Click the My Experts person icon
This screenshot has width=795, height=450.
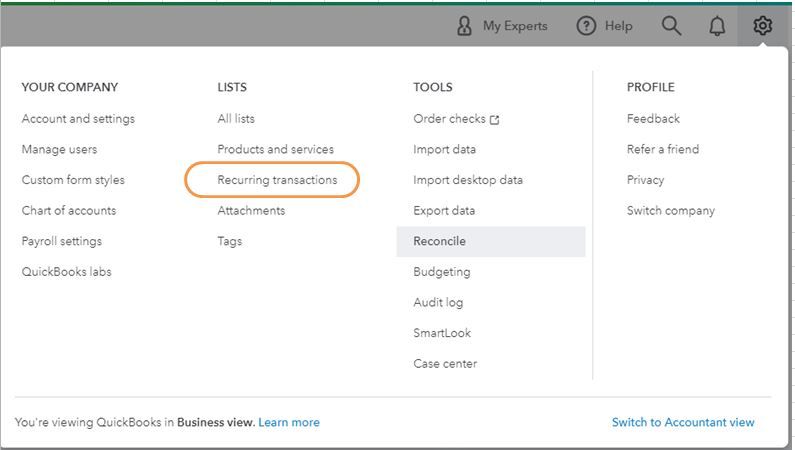[464, 26]
